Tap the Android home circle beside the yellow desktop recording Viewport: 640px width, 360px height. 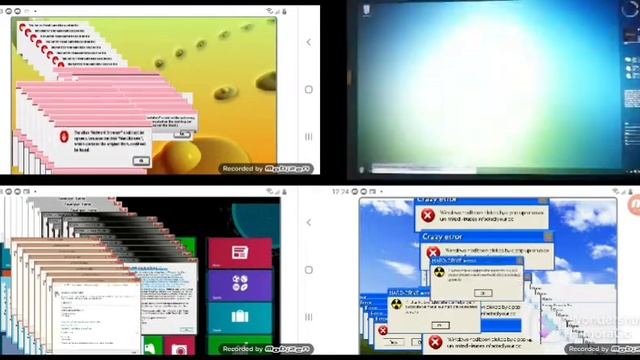pyautogui.click(x=309, y=89)
